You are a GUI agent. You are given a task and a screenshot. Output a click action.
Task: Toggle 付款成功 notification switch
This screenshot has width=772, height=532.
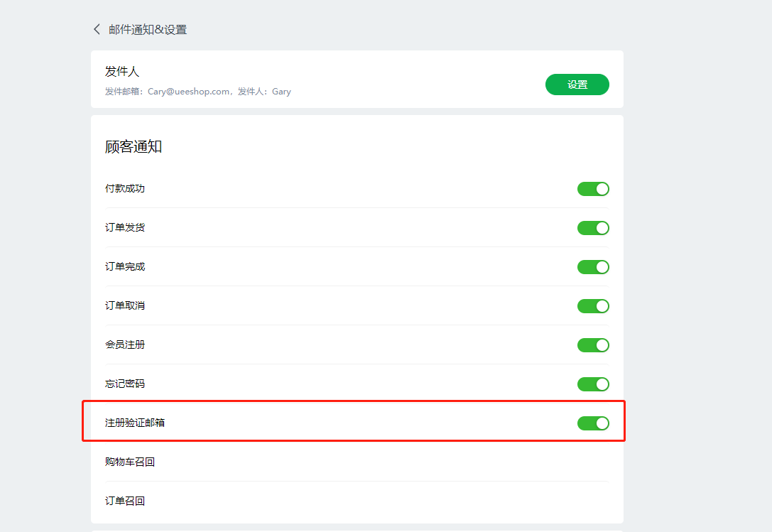click(x=593, y=189)
